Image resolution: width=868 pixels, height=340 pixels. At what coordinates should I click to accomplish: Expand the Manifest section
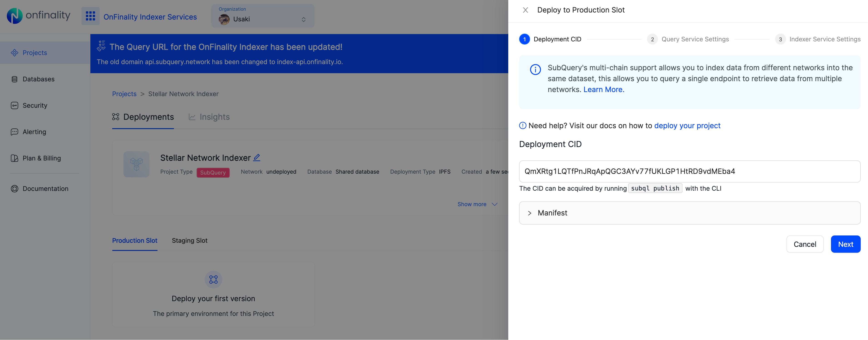click(553, 213)
